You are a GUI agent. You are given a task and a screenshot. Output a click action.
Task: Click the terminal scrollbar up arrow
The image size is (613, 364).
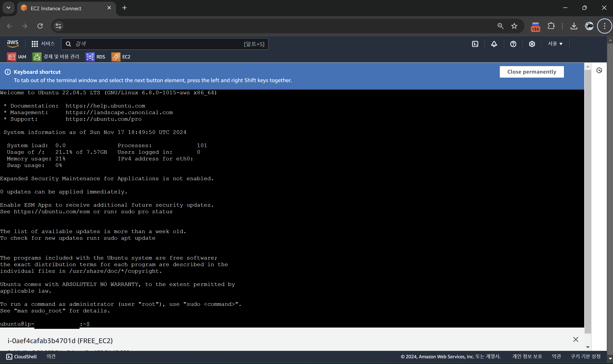588,67
